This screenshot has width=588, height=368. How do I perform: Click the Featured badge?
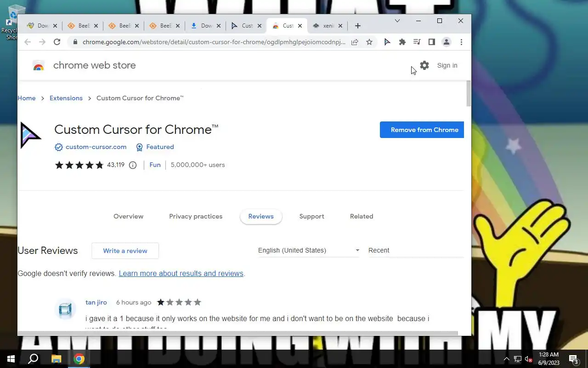(155, 147)
